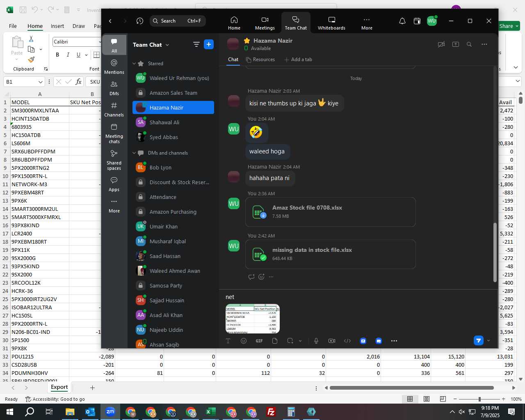Toggle star on Hazama Nazir chat
This screenshot has height=420, width=525.
coord(247,41)
